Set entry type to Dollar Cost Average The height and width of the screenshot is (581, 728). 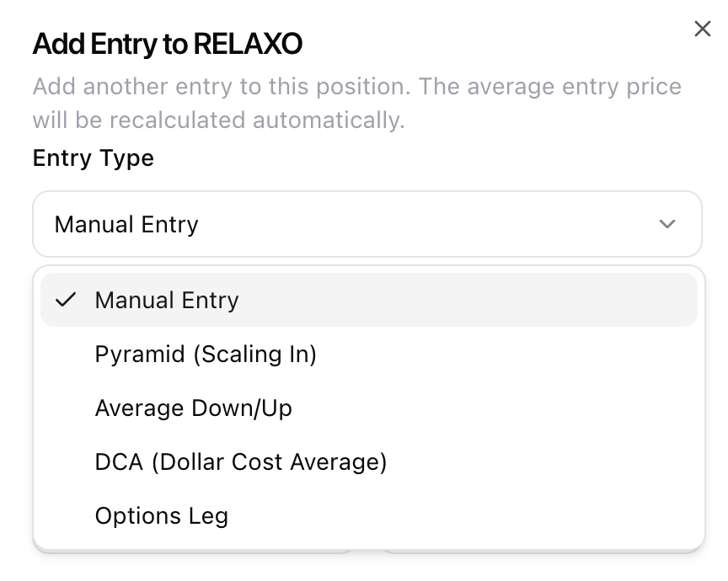369,461
